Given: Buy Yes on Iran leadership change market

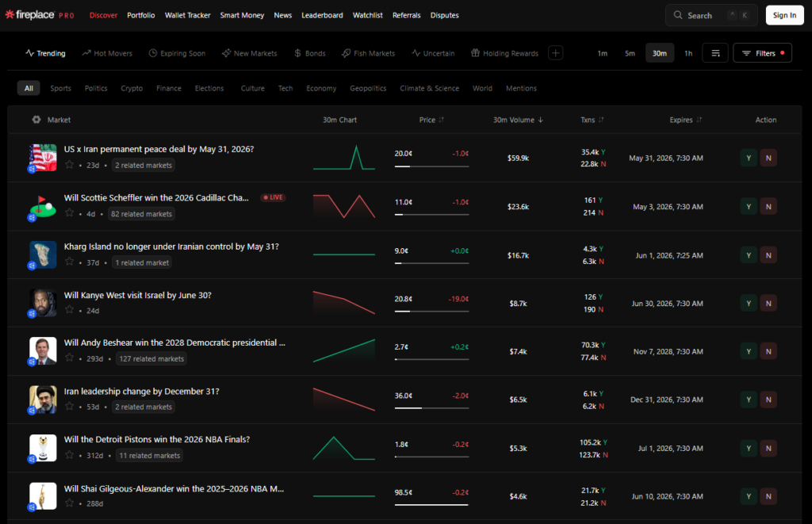Looking at the screenshot, I should (749, 400).
